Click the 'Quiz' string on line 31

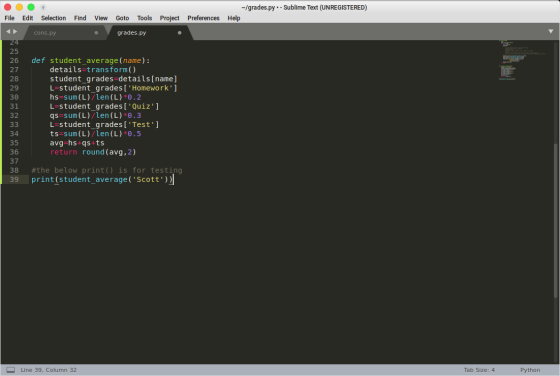141,106
